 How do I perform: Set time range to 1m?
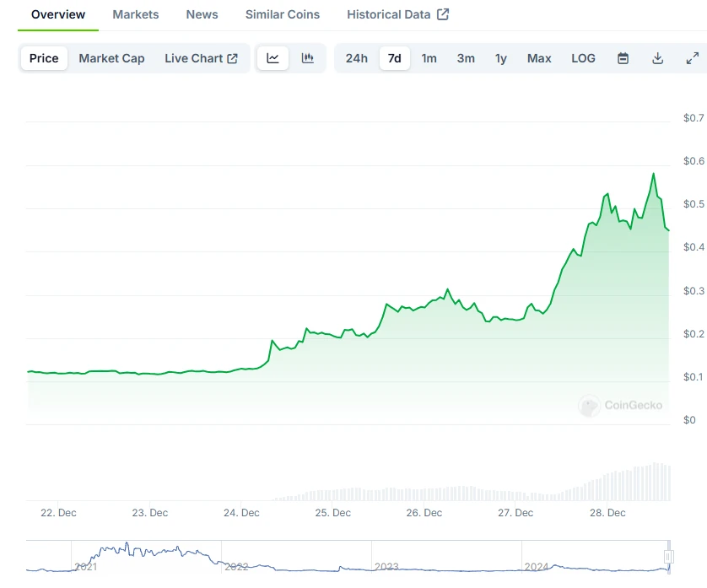(x=429, y=58)
